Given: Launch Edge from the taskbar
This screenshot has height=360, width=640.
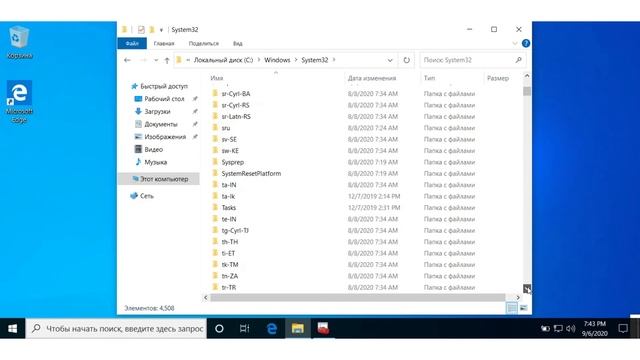Looking at the screenshot, I should click(272, 329).
